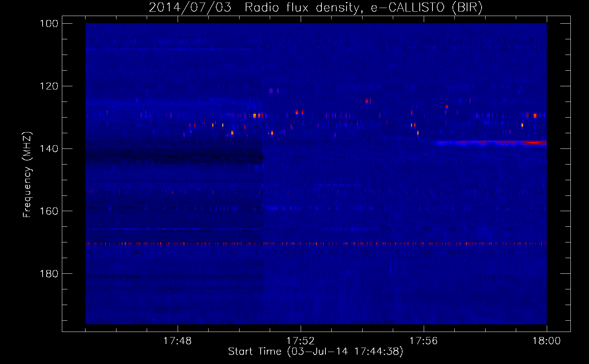Click the 18:00 time tick label
Screen dimensions: 589x364
[x=546, y=341]
